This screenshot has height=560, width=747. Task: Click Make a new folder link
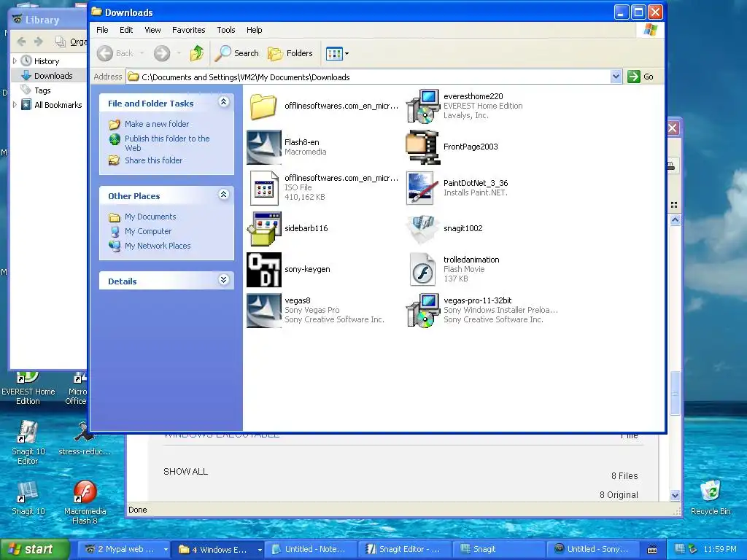coord(157,124)
